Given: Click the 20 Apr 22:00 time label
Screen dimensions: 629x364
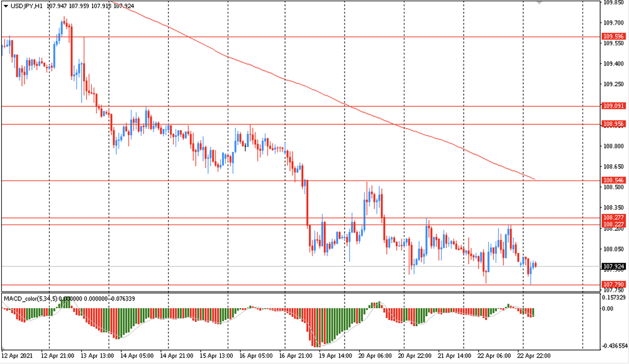Looking at the screenshot, I should click(415, 356).
